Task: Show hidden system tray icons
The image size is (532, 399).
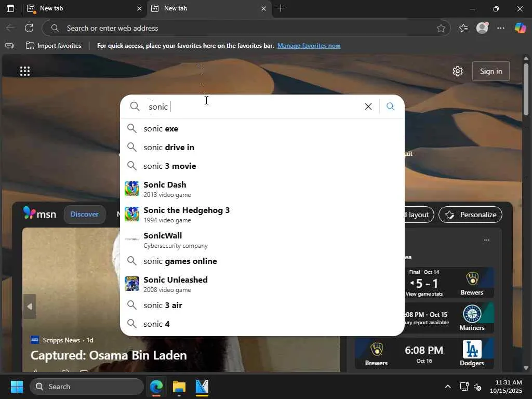Action: click(x=448, y=387)
